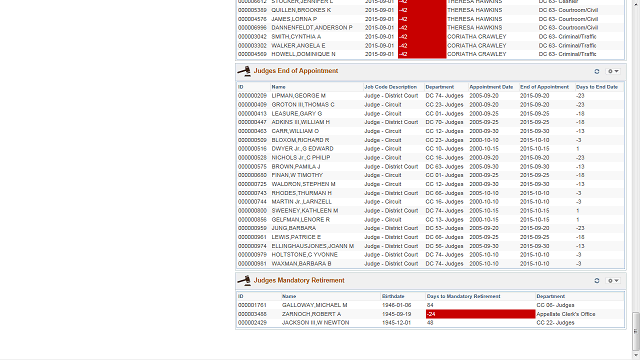Select DANNENFELDT,ANDERSON P row

click(430, 28)
